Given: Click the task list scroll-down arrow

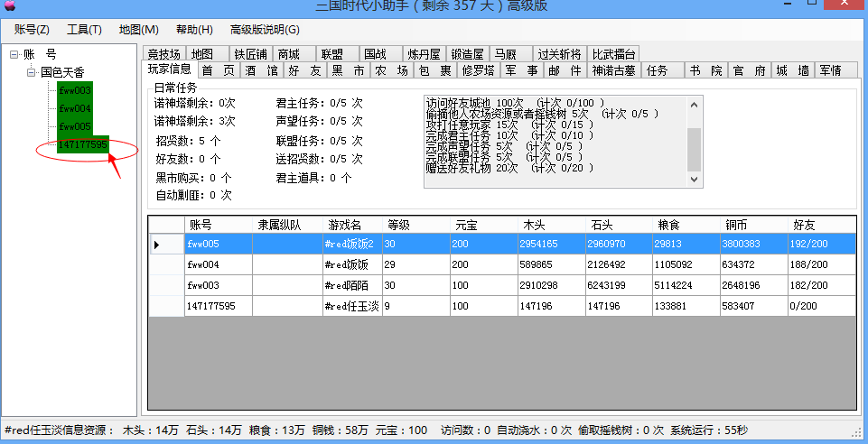Looking at the screenshot, I should pos(694,180).
